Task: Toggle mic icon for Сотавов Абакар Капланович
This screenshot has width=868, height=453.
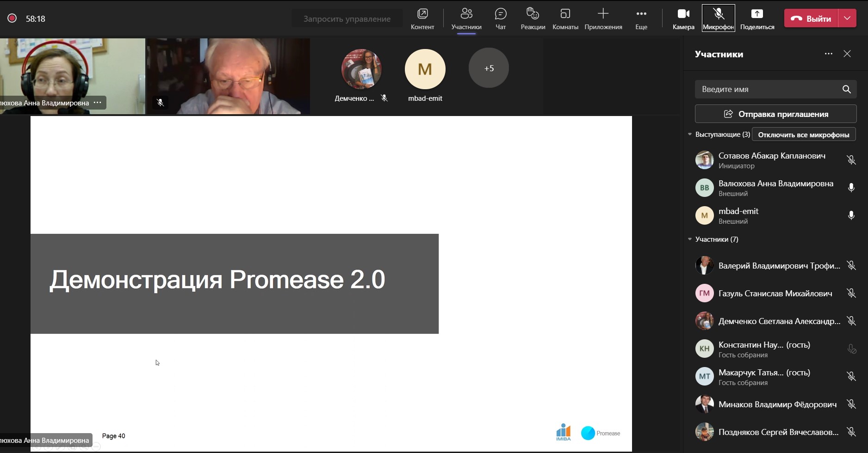Action: [851, 160]
